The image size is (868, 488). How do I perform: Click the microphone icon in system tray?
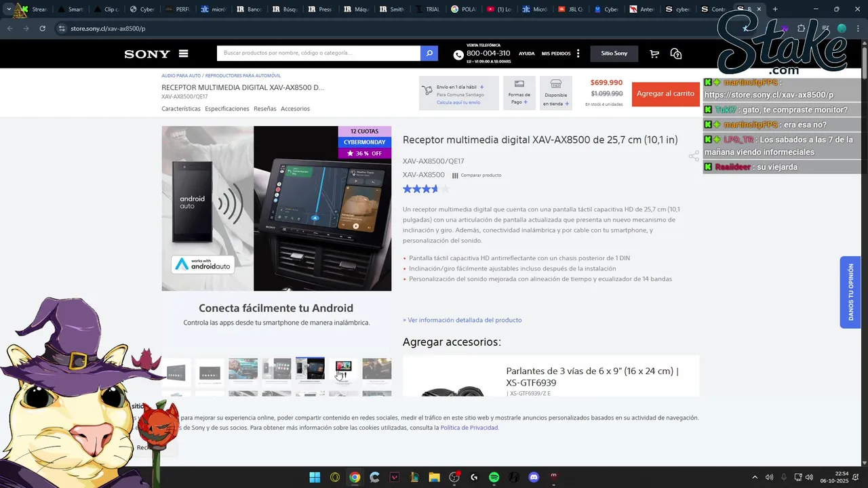click(784, 477)
